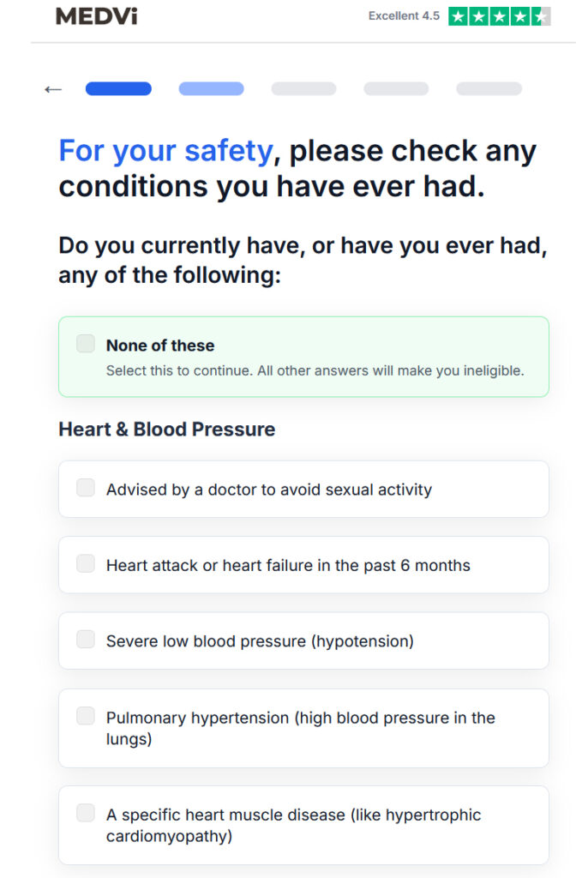This screenshot has height=878, width=588.
Task: Click the Excellent 4.5 rating text
Action: pos(404,16)
